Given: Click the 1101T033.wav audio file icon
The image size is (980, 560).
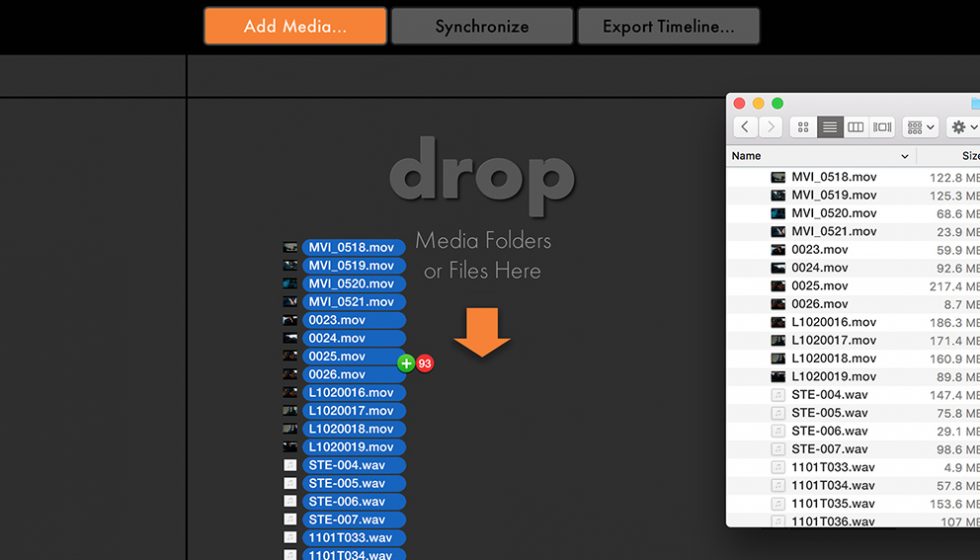Looking at the screenshot, I should tap(778, 467).
